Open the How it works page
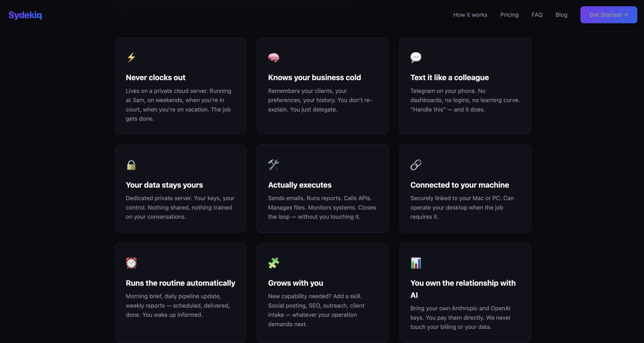This screenshot has width=644, height=343. 470,15
